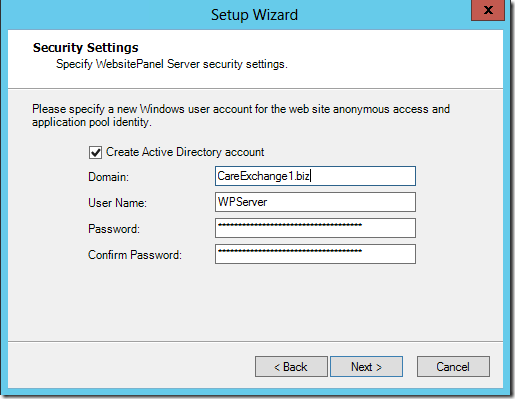The image size is (515, 399).
Task: Click the 'Setup Wizard' title bar text
Action: (x=254, y=15)
